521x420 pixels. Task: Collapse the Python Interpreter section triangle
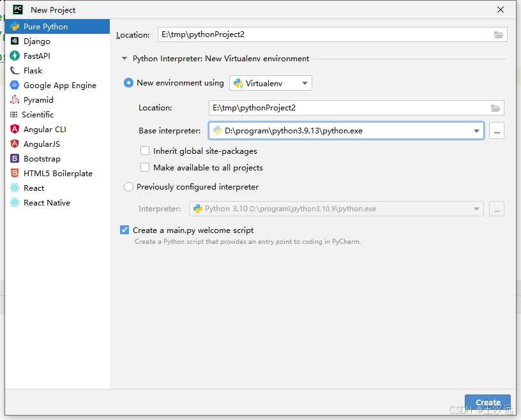125,59
